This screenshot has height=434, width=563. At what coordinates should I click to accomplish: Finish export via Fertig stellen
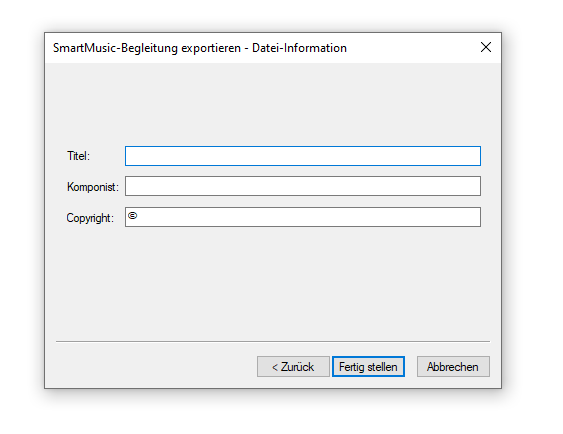click(368, 367)
